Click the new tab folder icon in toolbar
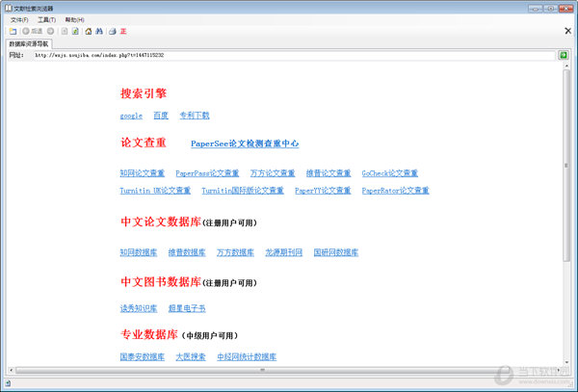 (13, 32)
